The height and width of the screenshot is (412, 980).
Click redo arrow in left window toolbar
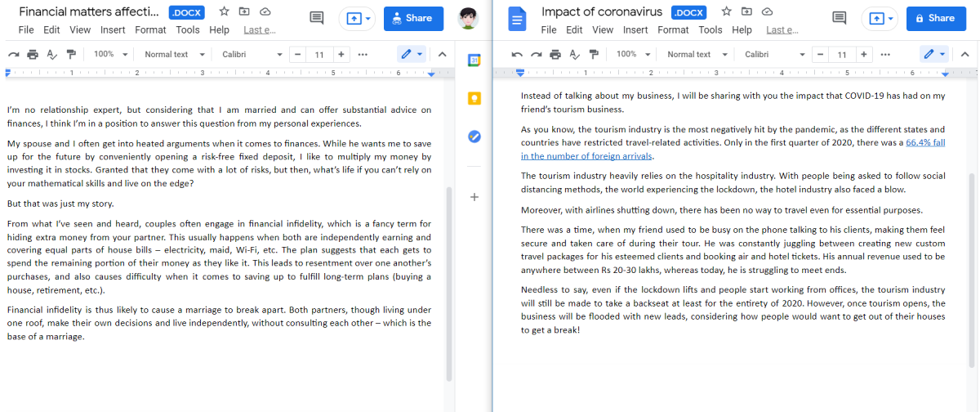pos(13,55)
